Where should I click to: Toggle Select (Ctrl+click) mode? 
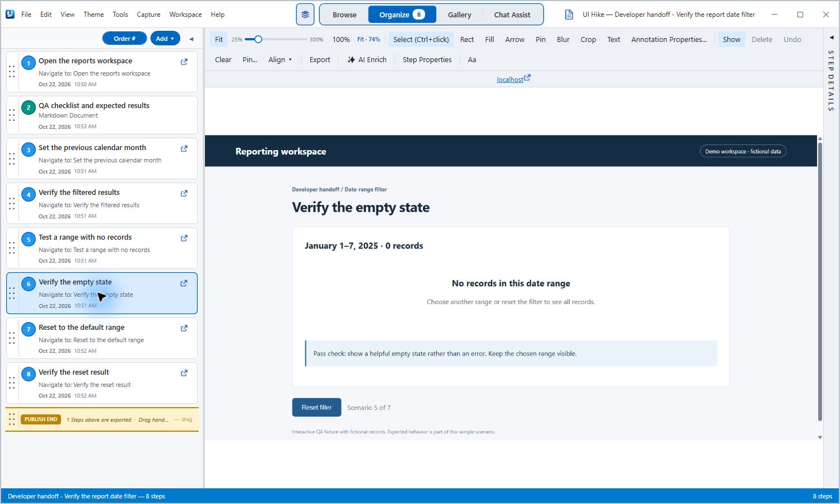[421, 39]
